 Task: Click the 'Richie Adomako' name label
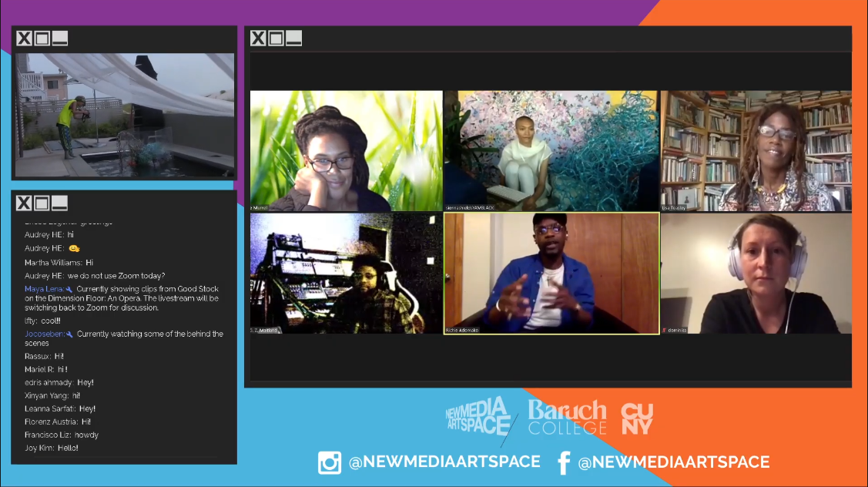462,331
